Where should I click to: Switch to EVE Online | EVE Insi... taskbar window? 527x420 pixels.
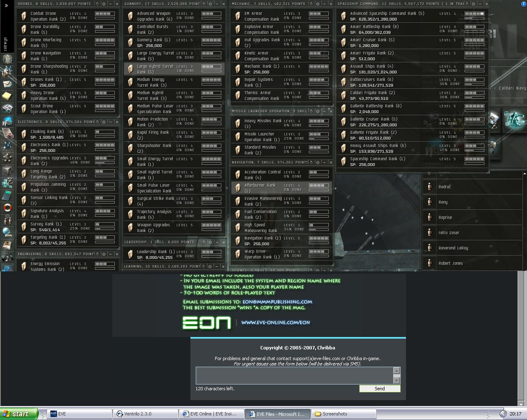pyautogui.click(x=212, y=414)
